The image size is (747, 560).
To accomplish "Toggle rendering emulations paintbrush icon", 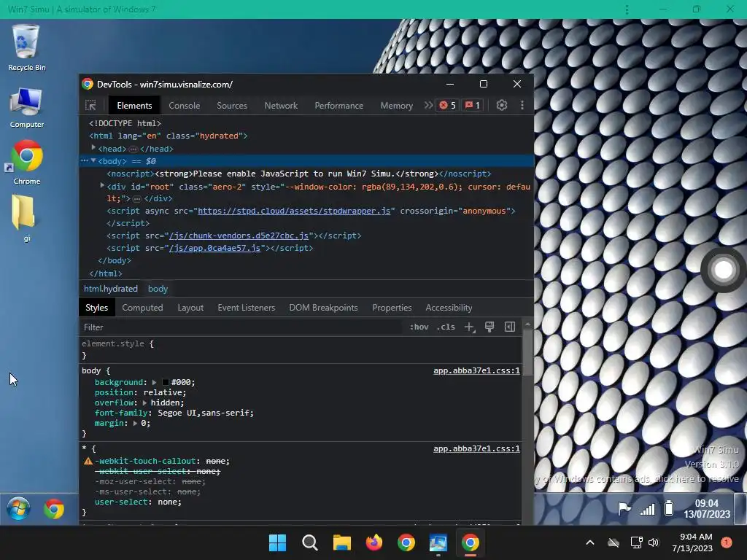I will (489, 327).
